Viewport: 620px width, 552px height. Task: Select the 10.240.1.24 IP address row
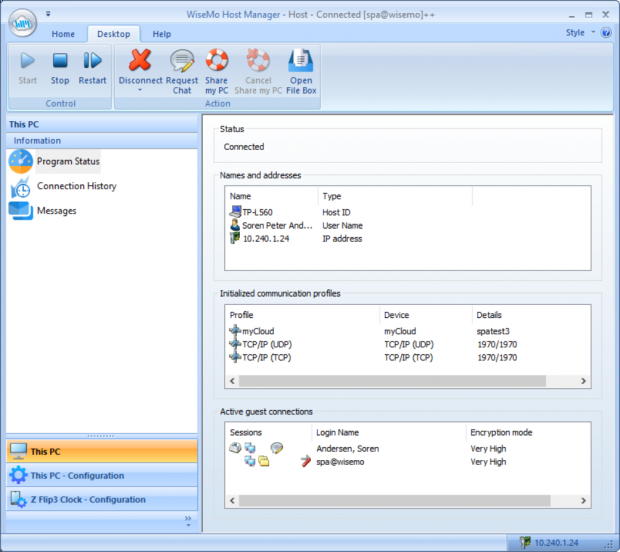click(296, 238)
